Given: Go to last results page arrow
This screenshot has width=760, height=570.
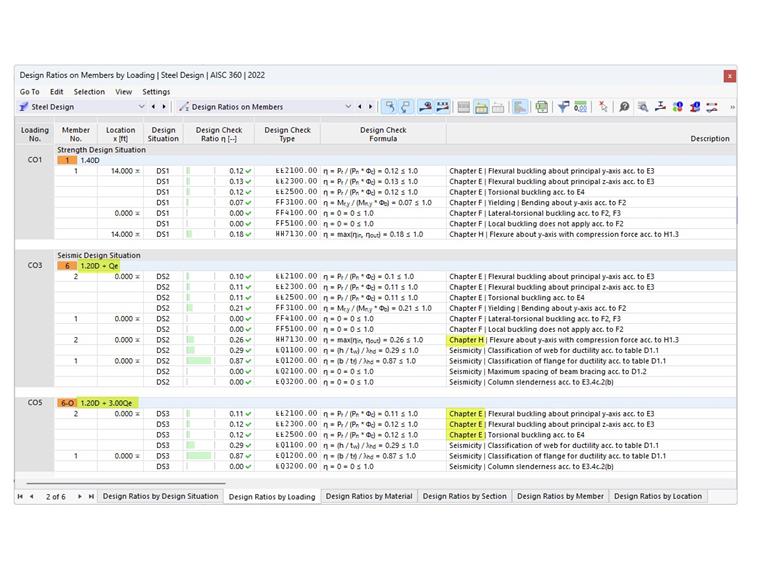Looking at the screenshot, I should 91,496.
